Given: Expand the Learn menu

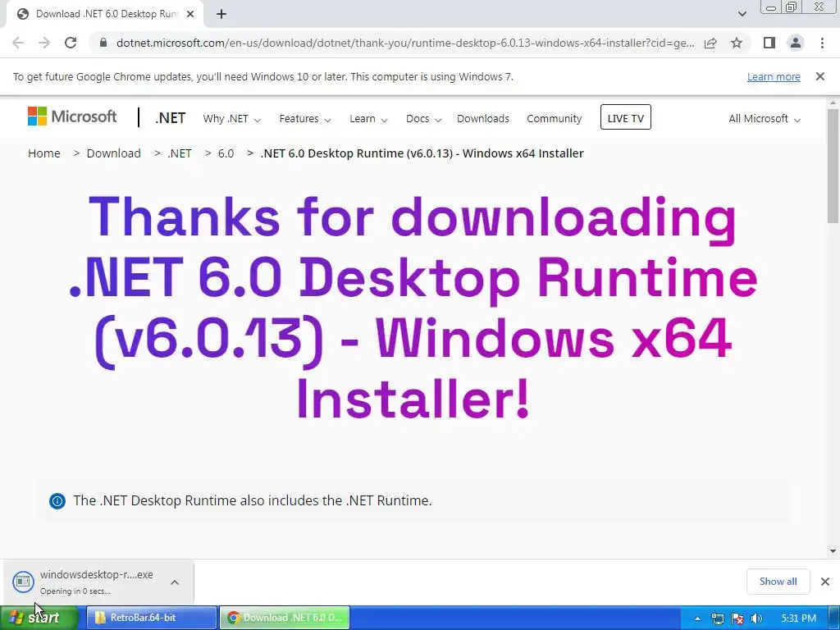Looking at the screenshot, I should click(368, 118).
